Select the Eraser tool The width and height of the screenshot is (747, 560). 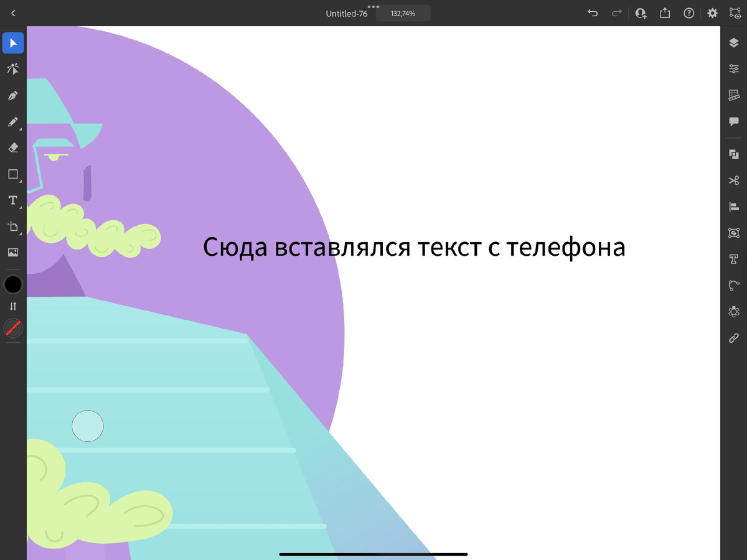[x=13, y=147]
